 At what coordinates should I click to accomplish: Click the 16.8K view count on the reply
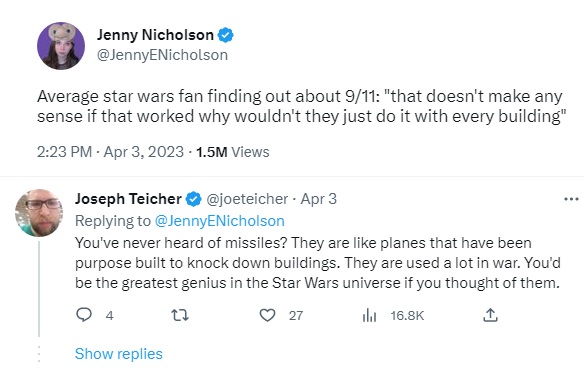tap(407, 316)
